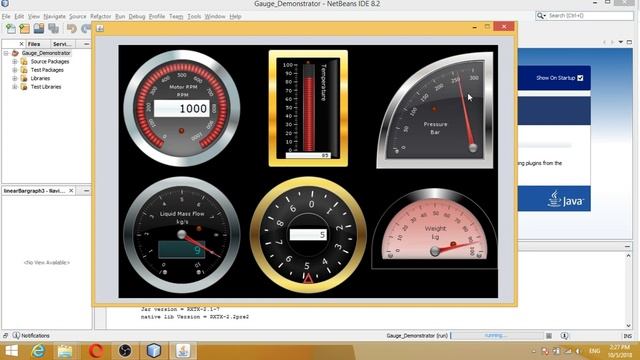Screen dimensions: 640x360
Task: Click the Source Packages folder icon
Action: 24,62
